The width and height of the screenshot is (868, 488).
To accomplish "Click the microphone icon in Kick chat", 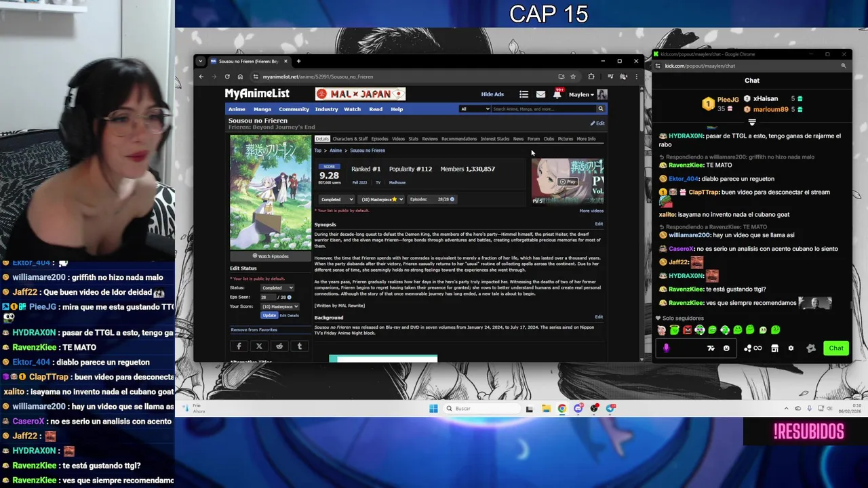I will coord(666,348).
